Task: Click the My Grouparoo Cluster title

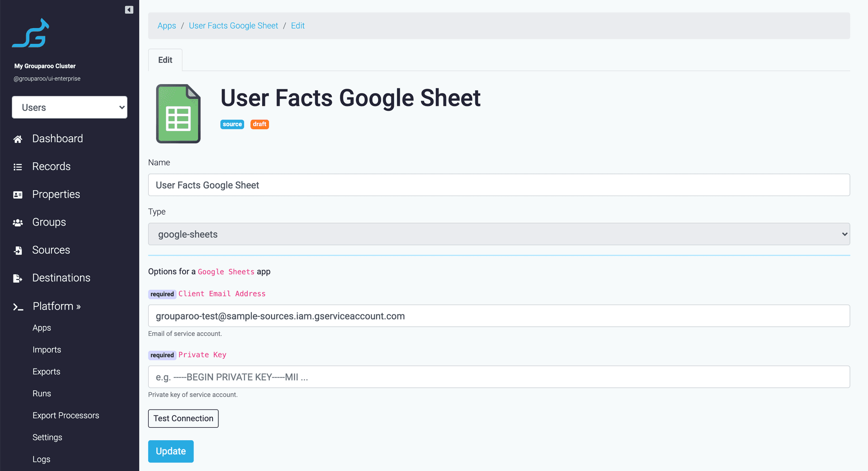Action: (45, 66)
